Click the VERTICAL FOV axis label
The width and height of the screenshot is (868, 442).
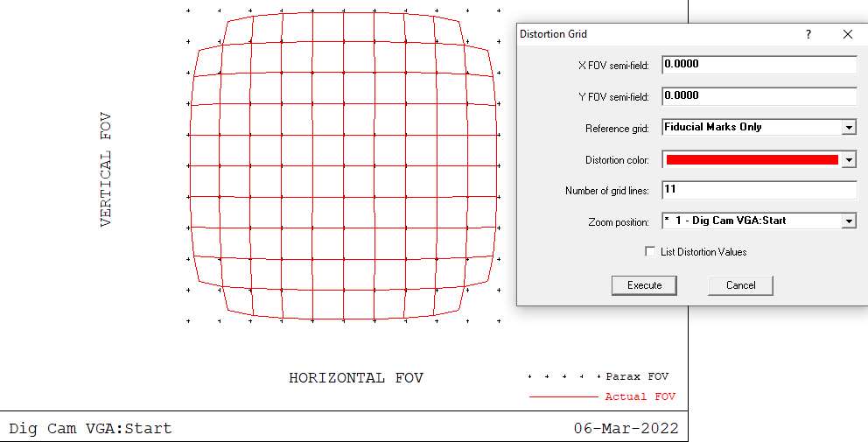(106, 170)
